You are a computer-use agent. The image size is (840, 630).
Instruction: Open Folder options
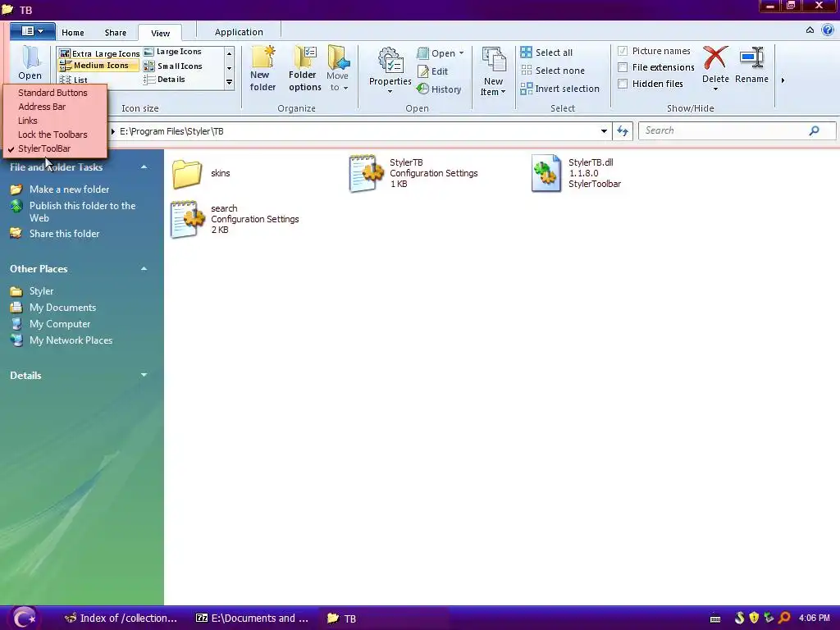305,69
